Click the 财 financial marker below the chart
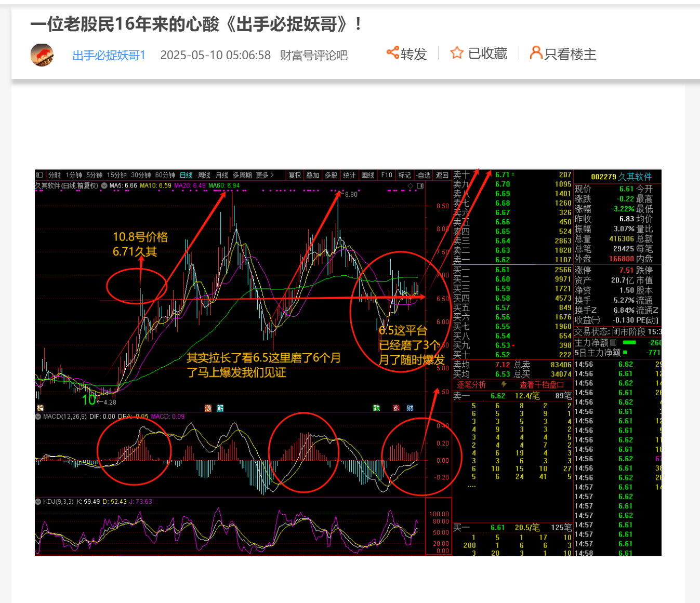 tap(410, 408)
